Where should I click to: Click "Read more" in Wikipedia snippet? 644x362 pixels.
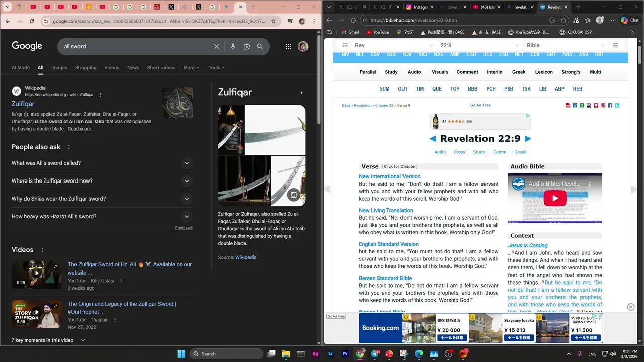point(79,129)
